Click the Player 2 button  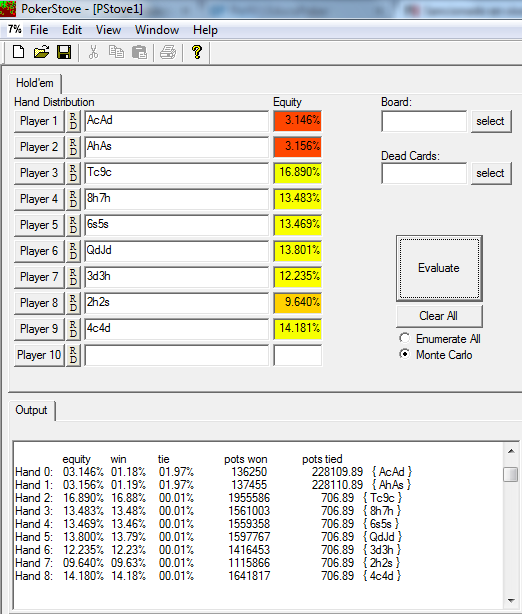coord(39,147)
